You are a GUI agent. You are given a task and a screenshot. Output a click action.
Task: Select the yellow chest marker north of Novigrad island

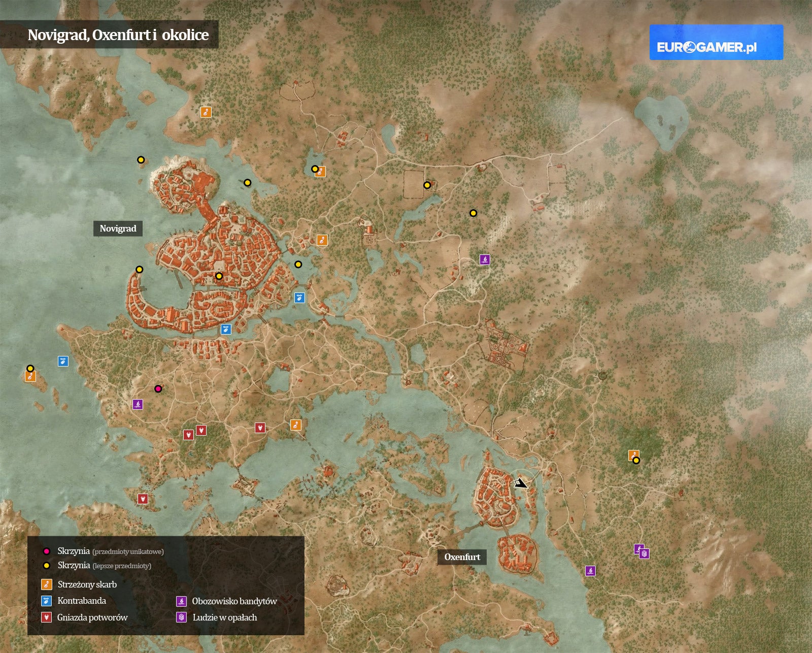[x=141, y=160]
